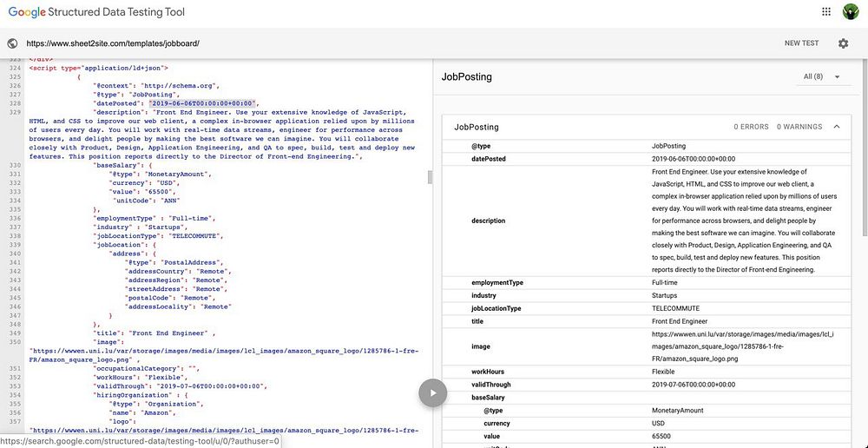This screenshot has width=868, height=448.
Task: Click the sheet2site URL in the address field
Action: 113,43
